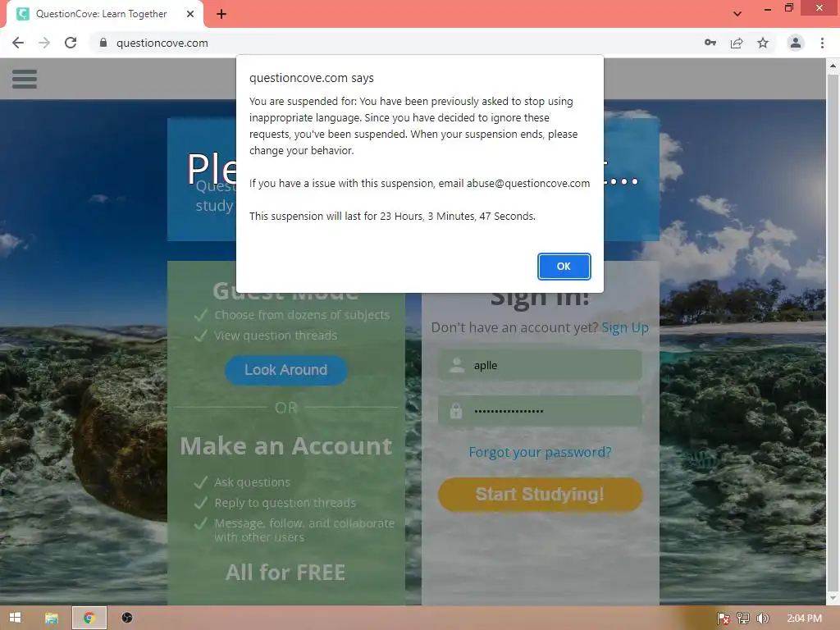Screen dimensions: 840x630
Task: Click the browser forward arrow
Action: 44,43
